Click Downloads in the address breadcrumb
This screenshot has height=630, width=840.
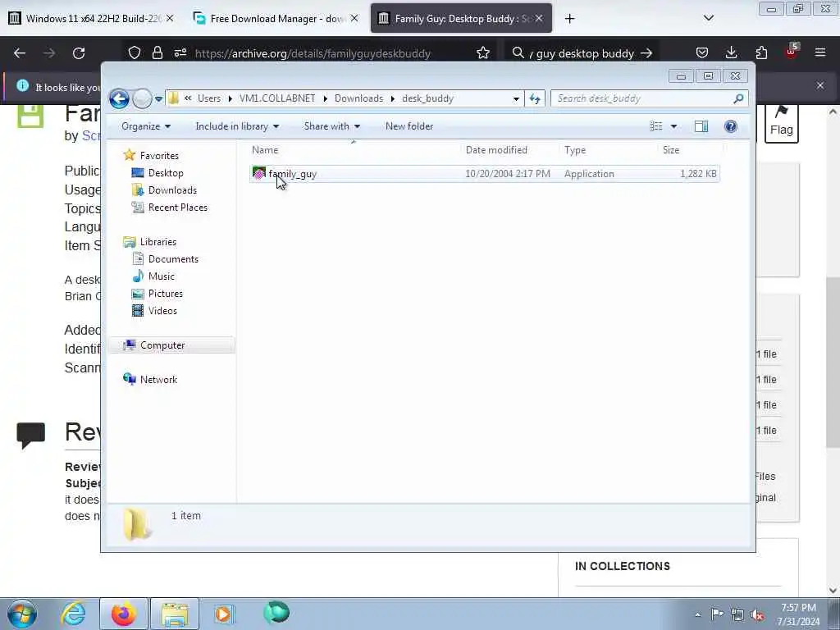[358, 98]
